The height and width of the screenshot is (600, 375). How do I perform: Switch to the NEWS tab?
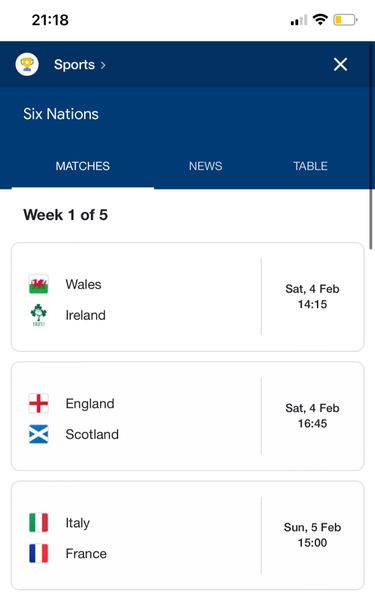[205, 166]
